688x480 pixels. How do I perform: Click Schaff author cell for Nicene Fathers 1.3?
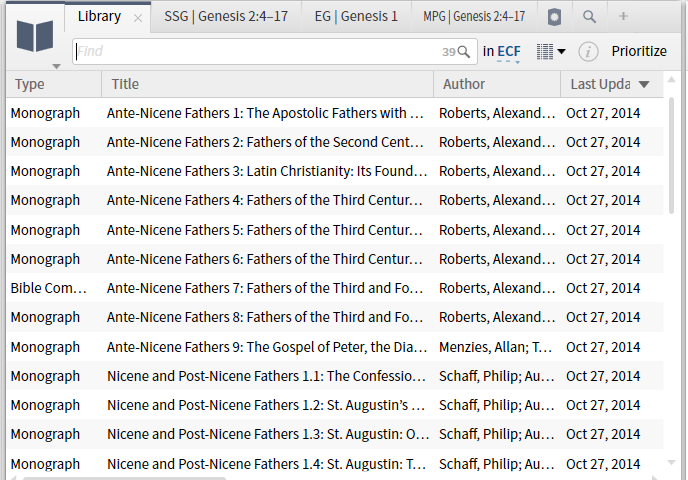(x=496, y=434)
